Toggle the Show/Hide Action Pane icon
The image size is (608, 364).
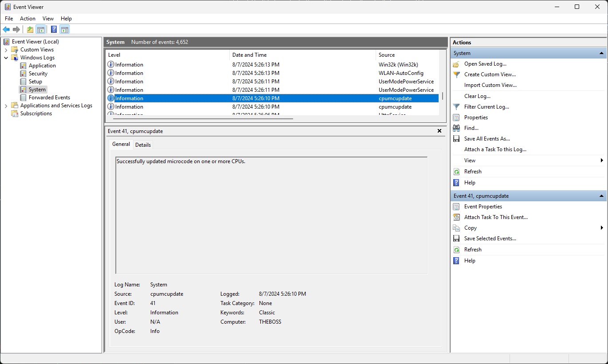(65, 30)
